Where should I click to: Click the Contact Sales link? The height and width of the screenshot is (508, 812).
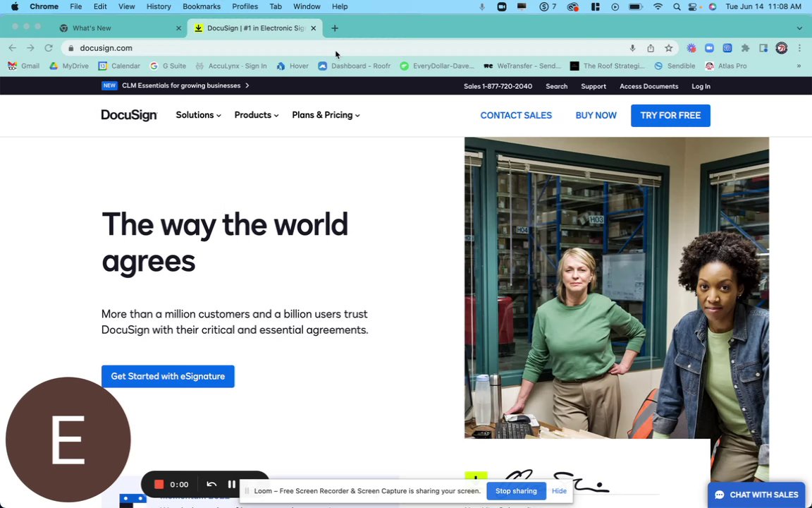[x=516, y=115]
